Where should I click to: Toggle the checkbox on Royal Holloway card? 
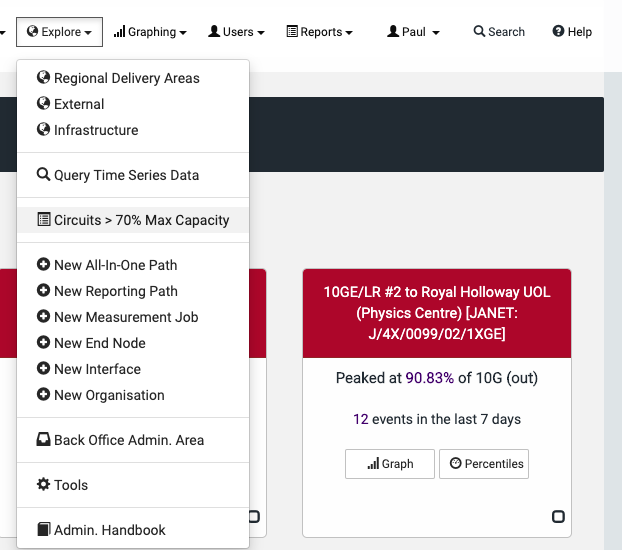coord(558,516)
